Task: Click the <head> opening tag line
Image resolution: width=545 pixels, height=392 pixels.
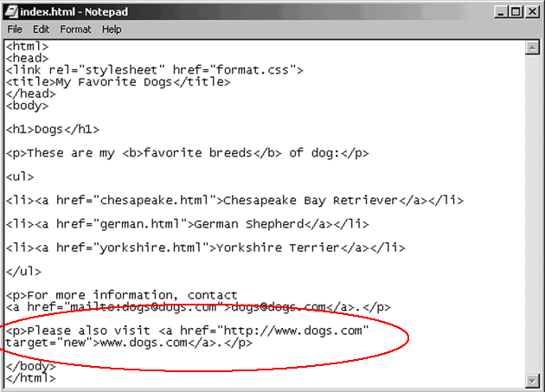Action: click(27, 58)
